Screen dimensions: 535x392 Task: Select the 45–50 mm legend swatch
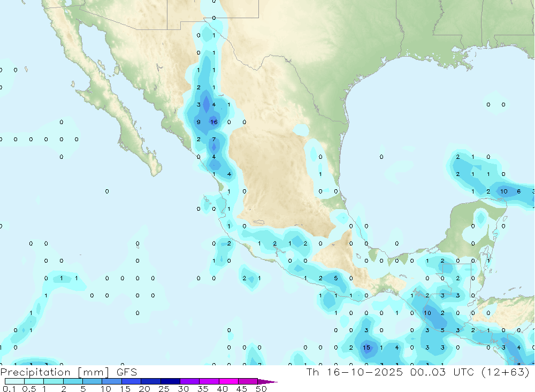(x=248, y=381)
